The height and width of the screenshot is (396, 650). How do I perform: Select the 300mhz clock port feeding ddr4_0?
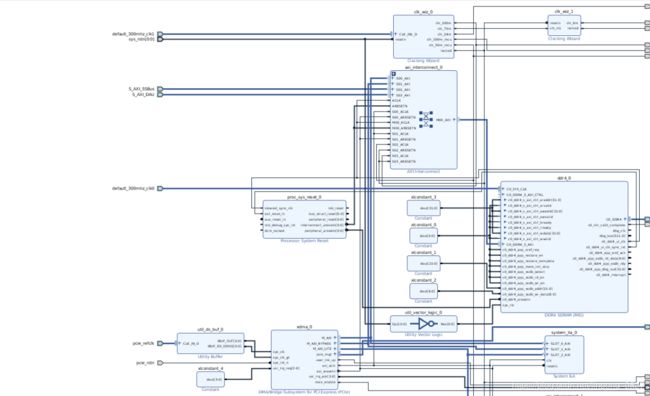click(x=160, y=189)
